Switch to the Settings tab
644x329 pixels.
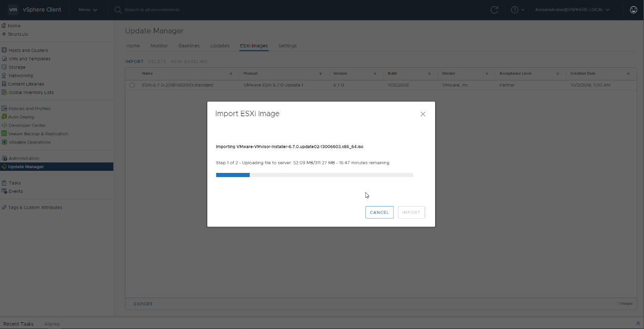[288, 46]
